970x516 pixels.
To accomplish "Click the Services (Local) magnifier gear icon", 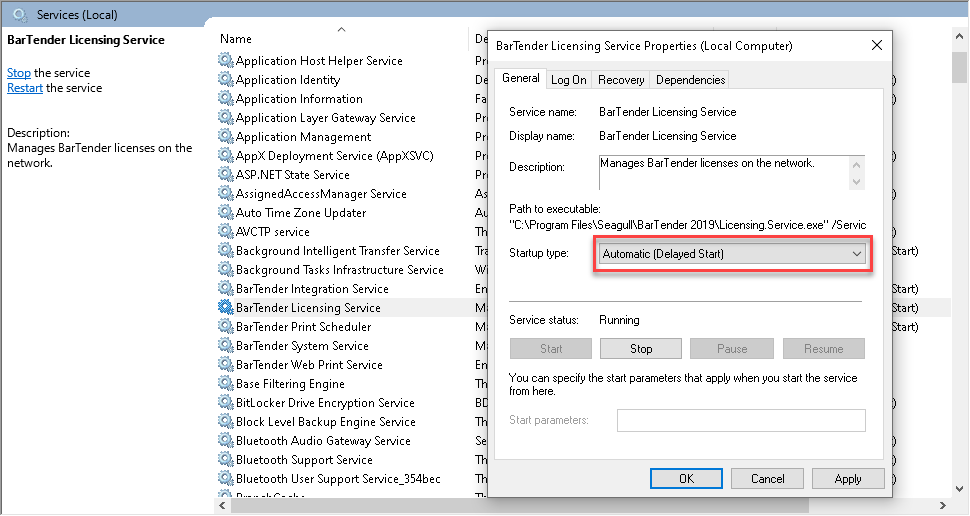I will coord(20,14).
